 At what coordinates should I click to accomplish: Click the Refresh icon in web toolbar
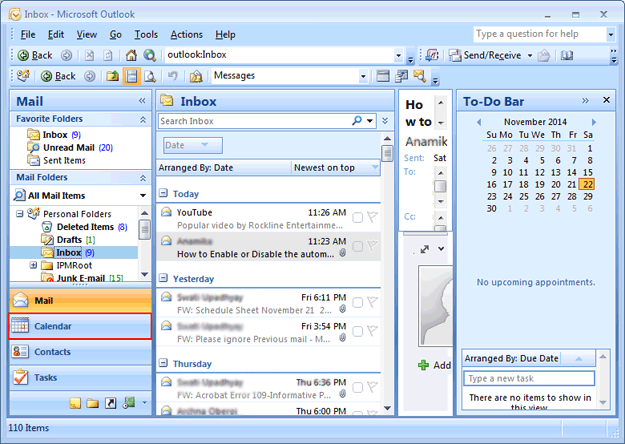(x=107, y=55)
